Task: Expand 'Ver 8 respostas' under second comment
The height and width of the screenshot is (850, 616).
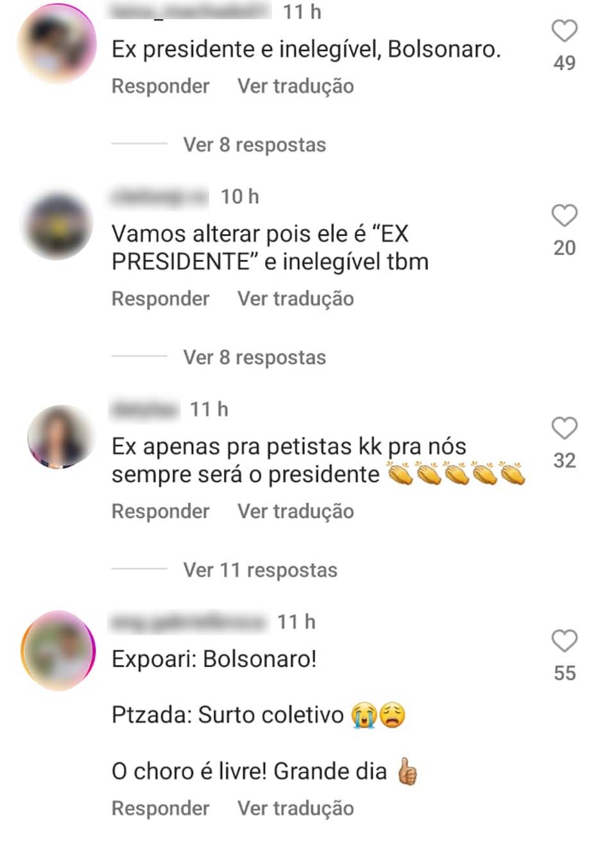Action: coord(254,357)
